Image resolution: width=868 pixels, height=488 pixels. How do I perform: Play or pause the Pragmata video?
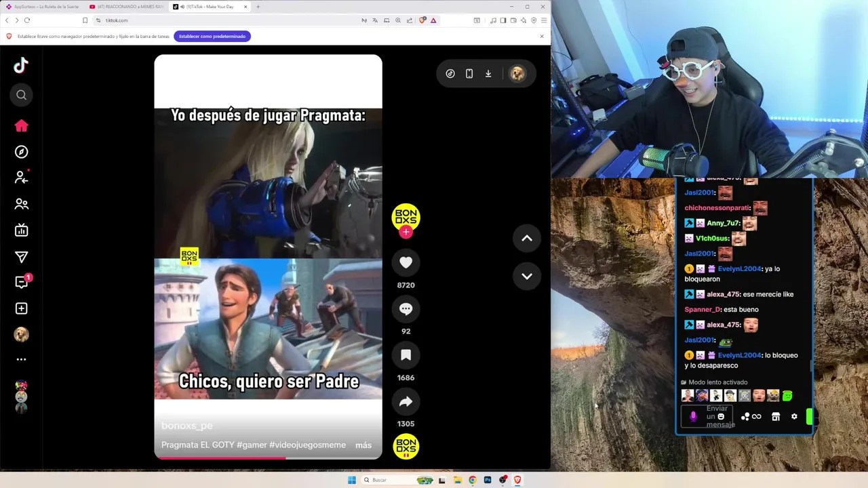268,258
